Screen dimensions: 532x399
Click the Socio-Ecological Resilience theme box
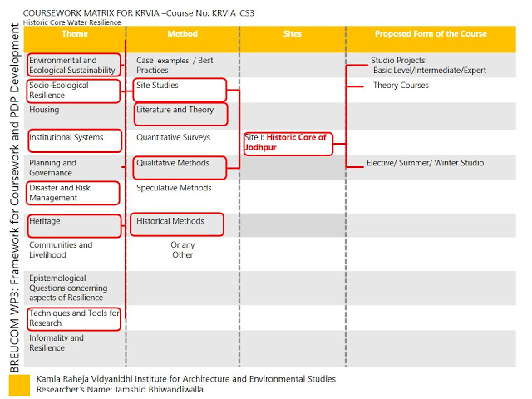[x=74, y=91]
